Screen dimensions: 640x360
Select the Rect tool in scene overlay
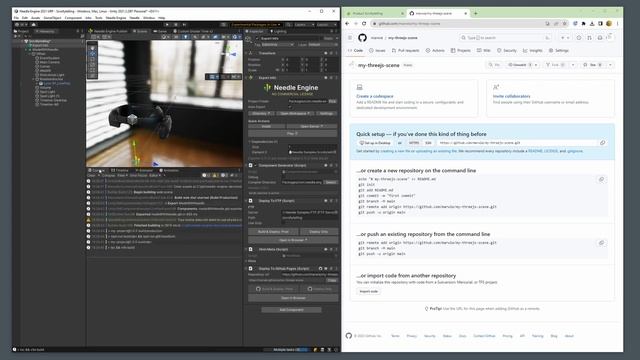92,70
